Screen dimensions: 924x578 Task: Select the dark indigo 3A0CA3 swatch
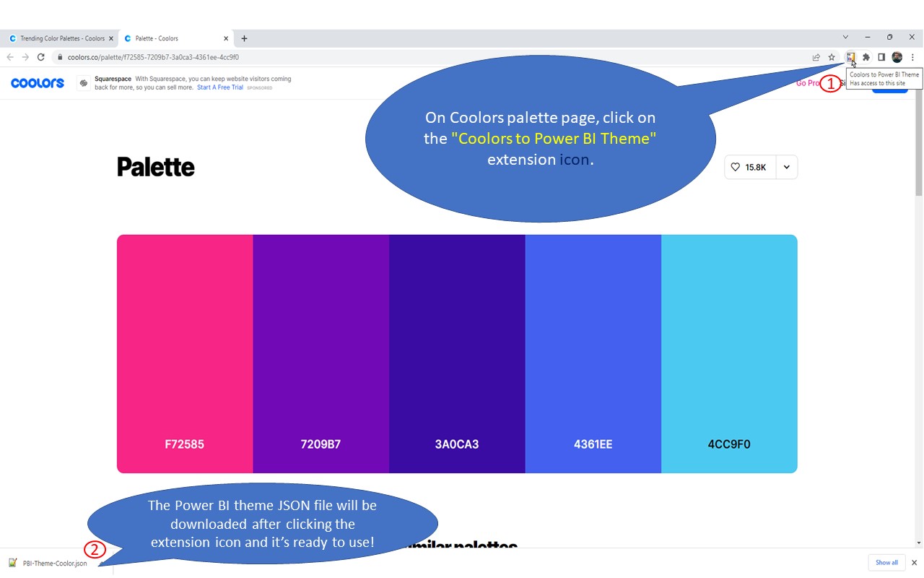tap(457, 354)
